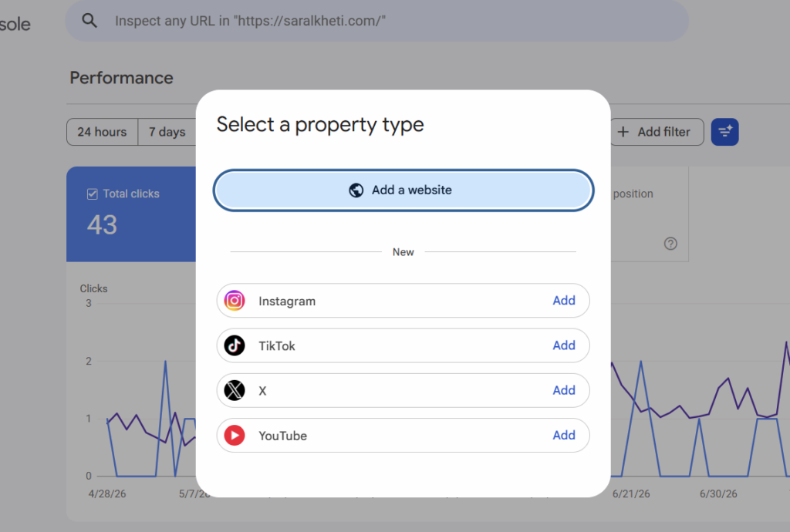Add a YouTube property
This screenshot has width=790, height=532.
click(564, 435)
